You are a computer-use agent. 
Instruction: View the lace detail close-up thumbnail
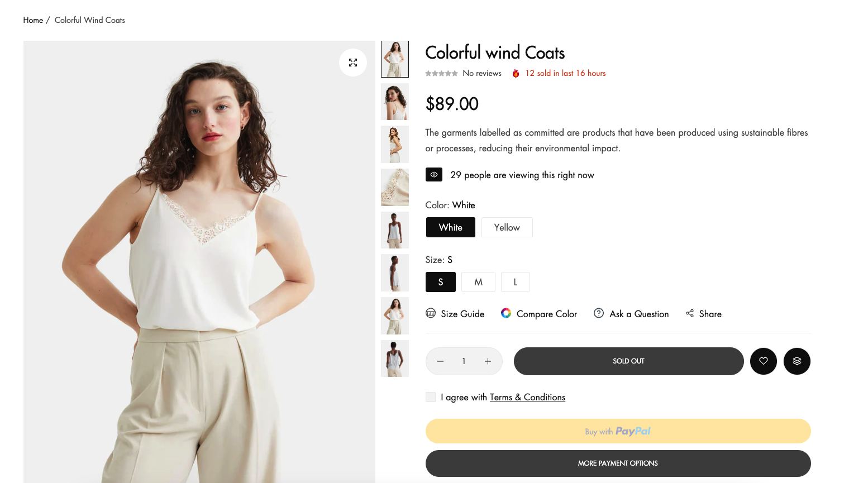coord(395,188)
